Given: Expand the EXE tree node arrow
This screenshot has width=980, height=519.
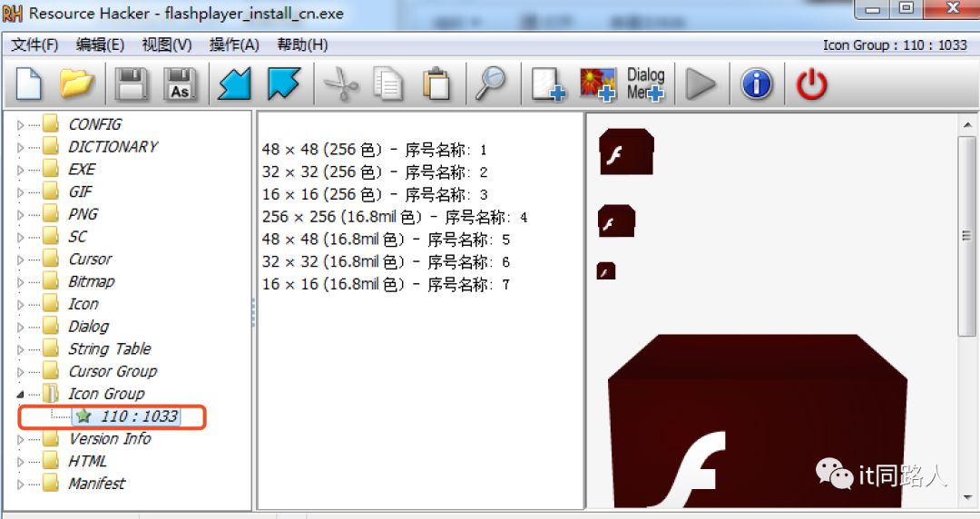Looking at the screenshot, I should [20, 170].
